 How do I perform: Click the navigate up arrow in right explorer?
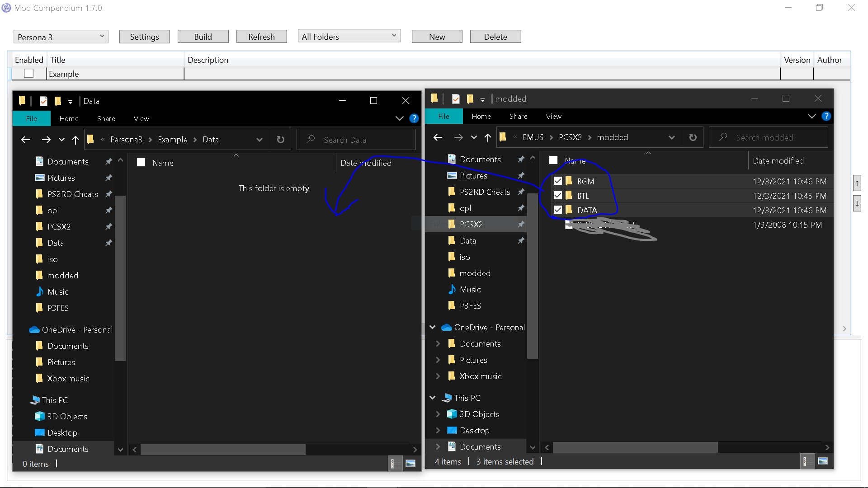click(x=488, y=137)
